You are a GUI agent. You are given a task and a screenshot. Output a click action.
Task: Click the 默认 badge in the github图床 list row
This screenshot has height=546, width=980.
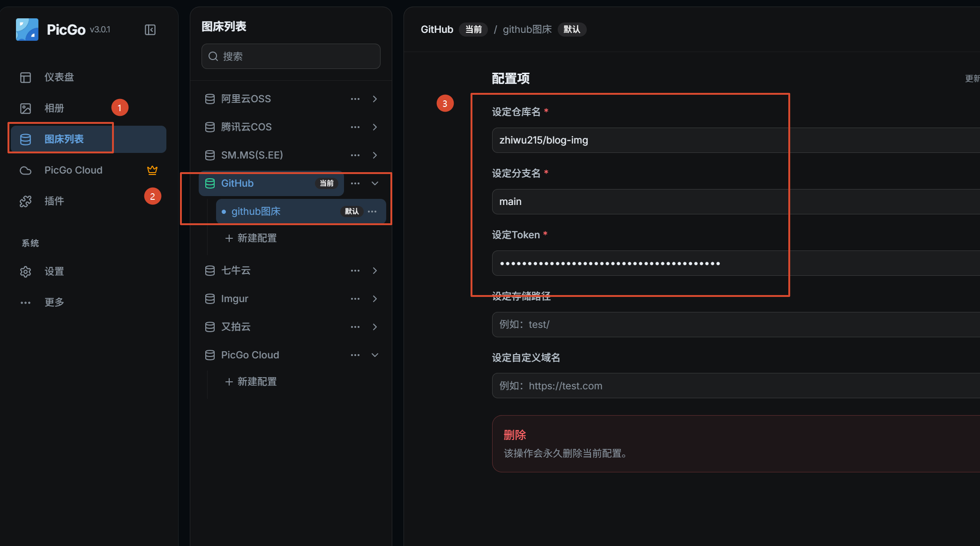click(352, 212)
